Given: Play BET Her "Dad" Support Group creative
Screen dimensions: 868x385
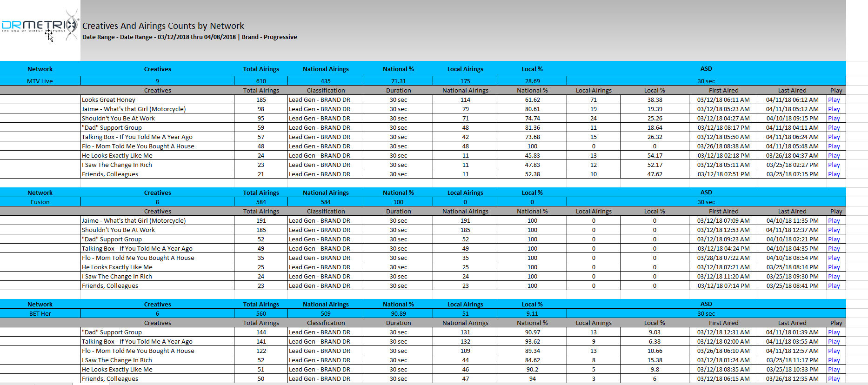Looking at the screenshot, I should click(x=834, y=332).
